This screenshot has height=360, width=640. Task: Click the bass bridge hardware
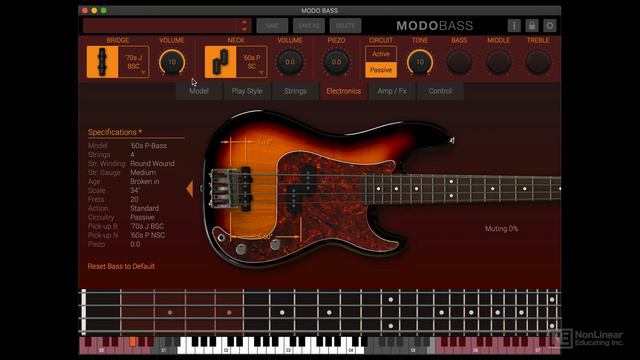pos(223,189)
